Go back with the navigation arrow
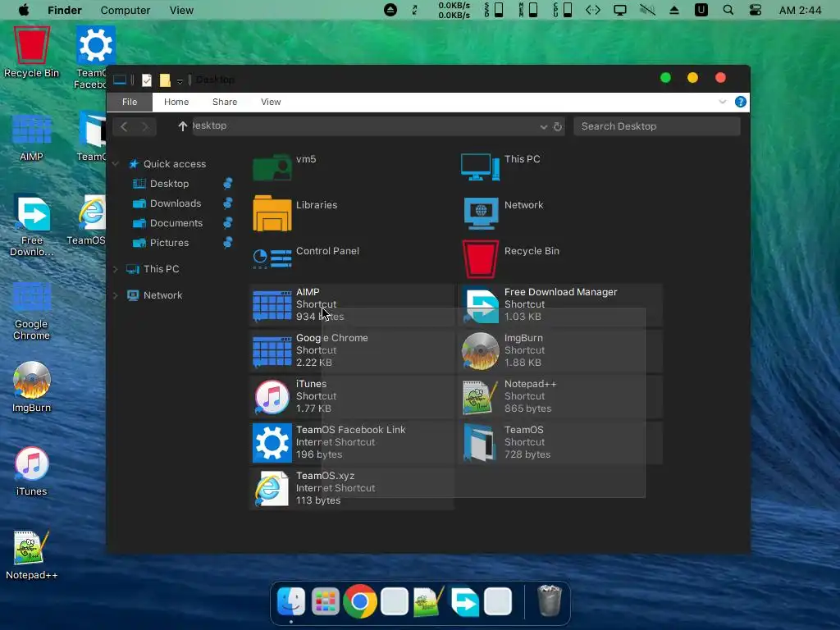 [124, 126]
